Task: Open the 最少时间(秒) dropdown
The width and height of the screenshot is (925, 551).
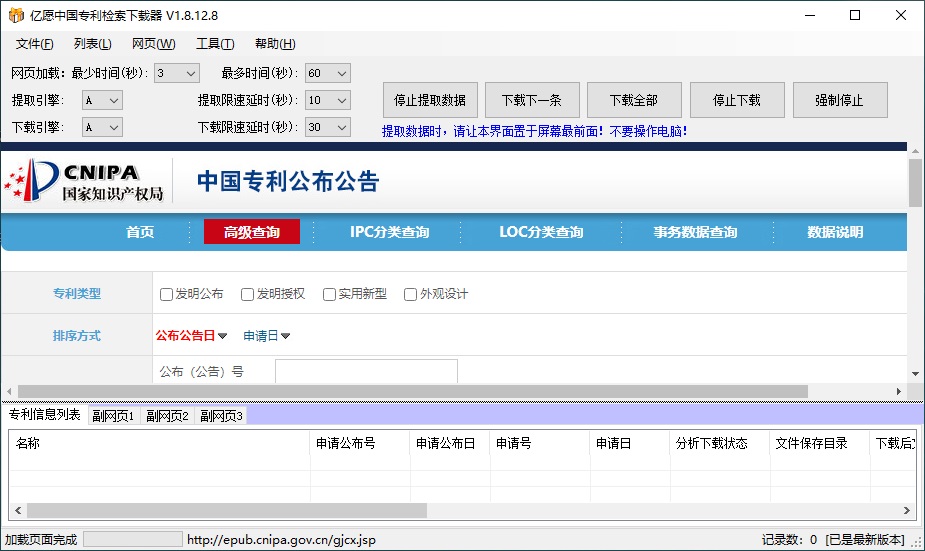Action: tap(176, 73)
